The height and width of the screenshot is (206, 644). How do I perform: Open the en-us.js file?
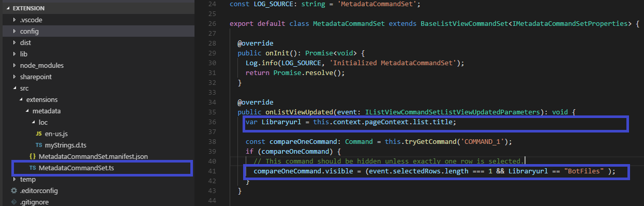tap(57, 134)
